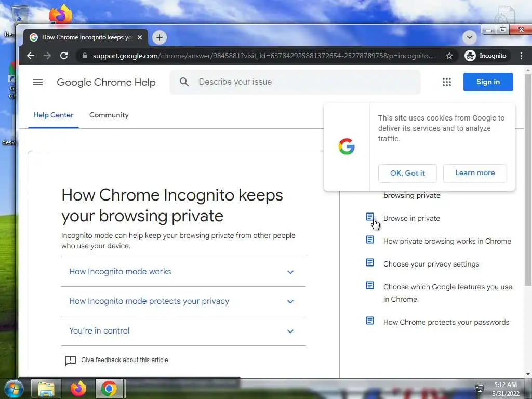The image size is (532, 399).
Task: Click the feedback speech bubble icon
Action: click(71, 361)
